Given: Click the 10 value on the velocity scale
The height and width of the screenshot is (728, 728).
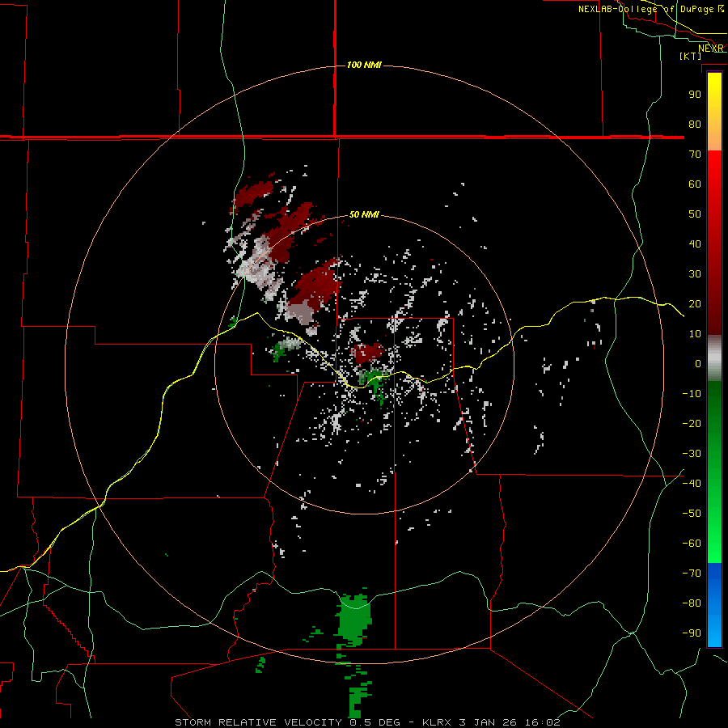Looking at the screenshot, I should pyautogui.click(x=695, y=334).
